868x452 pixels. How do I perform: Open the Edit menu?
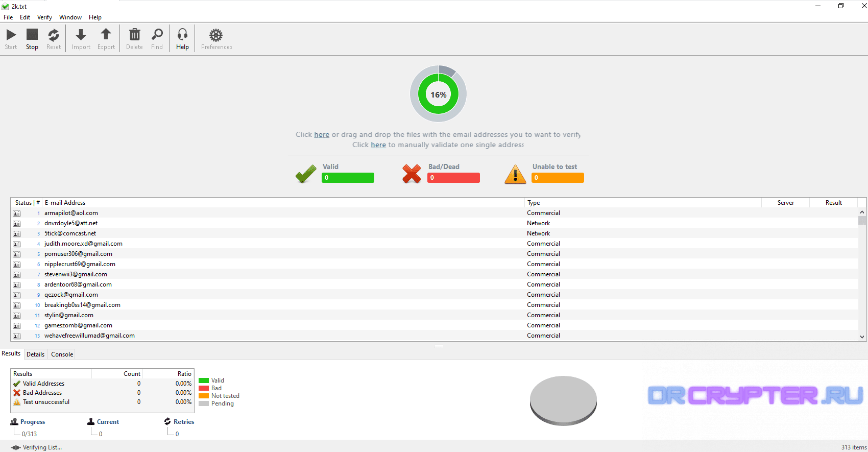[x=25, y=17]
